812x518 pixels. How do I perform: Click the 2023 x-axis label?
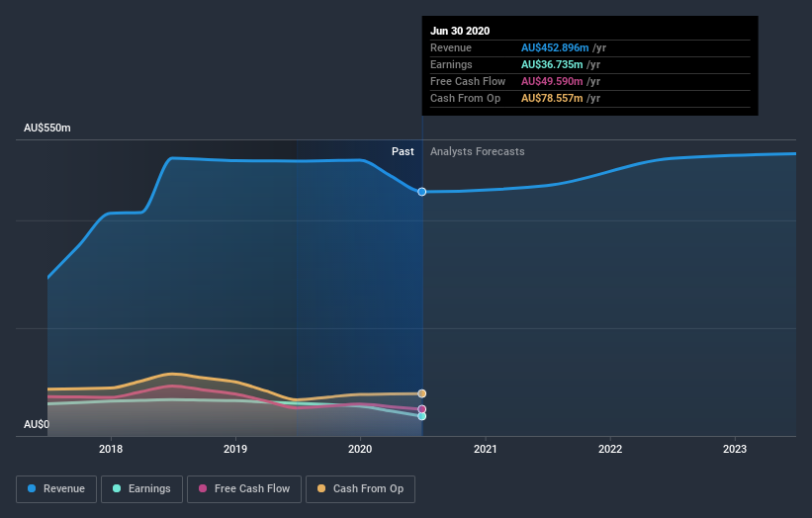coord(735,449)
